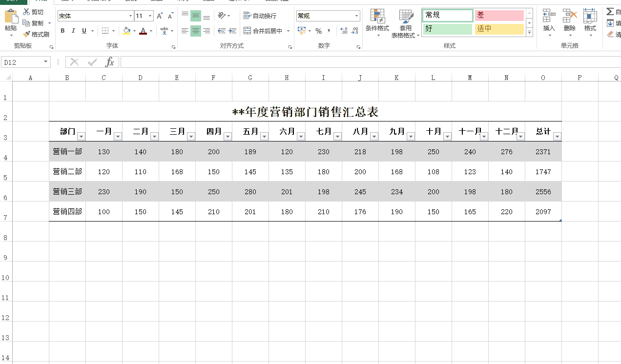
Task: Set bottom vertical alignment
Action: 207,16
